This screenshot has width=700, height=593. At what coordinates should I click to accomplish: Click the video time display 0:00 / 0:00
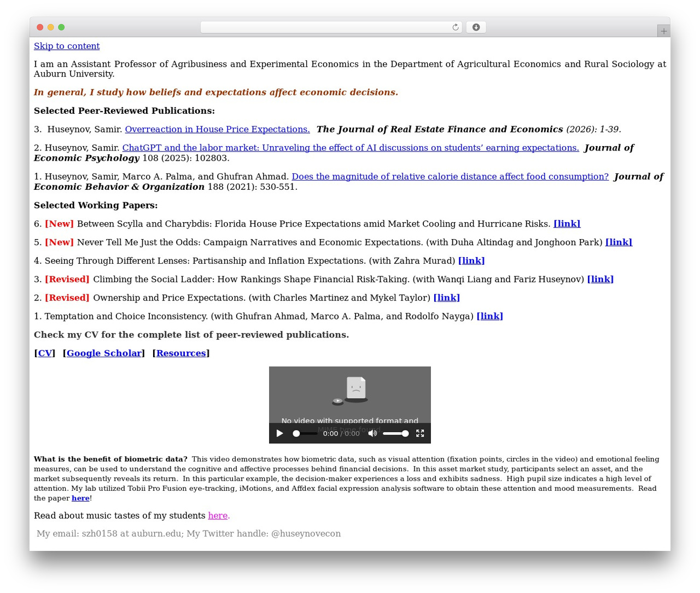pyautogui.click(x=341, y=433)
